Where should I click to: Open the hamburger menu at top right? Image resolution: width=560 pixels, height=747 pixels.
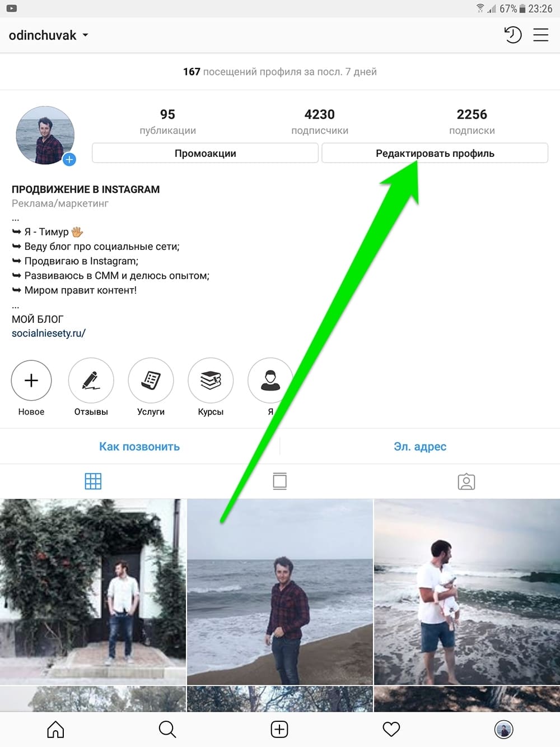540,35
